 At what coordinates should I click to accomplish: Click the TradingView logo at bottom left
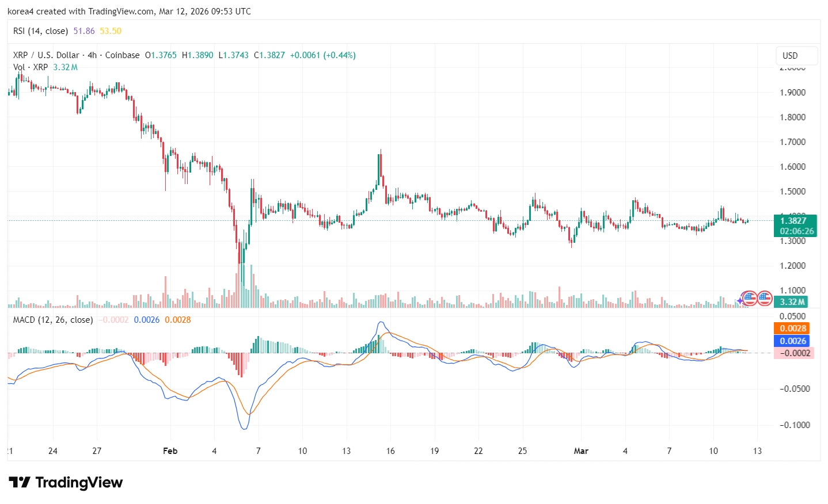click(x=66, y=482)
